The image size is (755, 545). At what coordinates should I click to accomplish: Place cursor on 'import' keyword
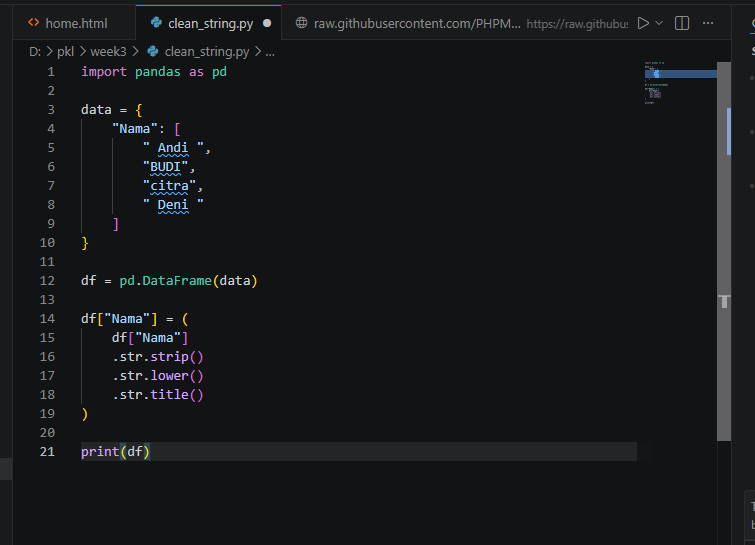[x=104, y=72]
